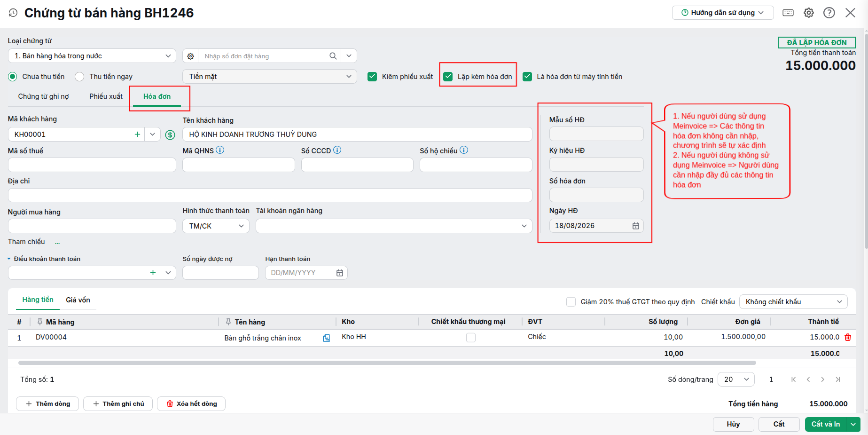This screenshot has height=435, width=868.
Task: Open the Hình thức thanh toán TM/CK dropdown
Action: (x=216, y=226)
